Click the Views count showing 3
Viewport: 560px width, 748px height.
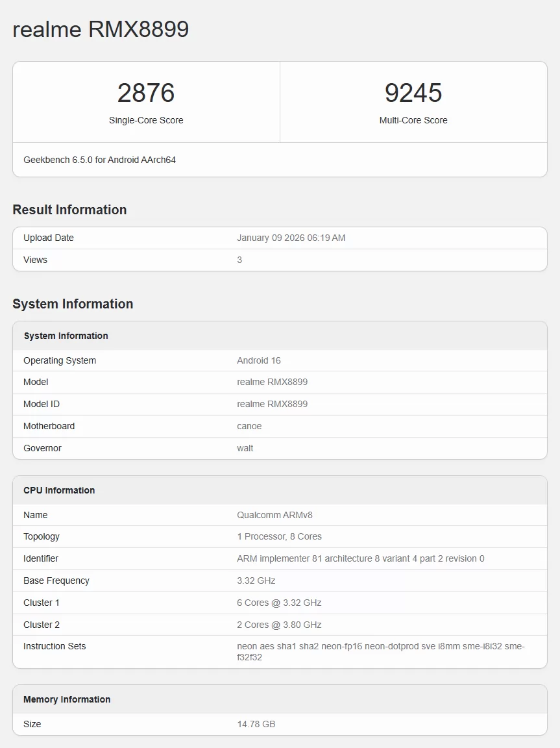(239, 260)
